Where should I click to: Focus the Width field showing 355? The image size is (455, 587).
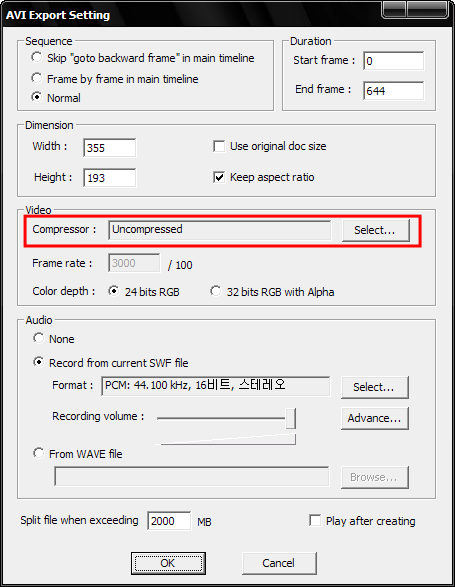110,148
